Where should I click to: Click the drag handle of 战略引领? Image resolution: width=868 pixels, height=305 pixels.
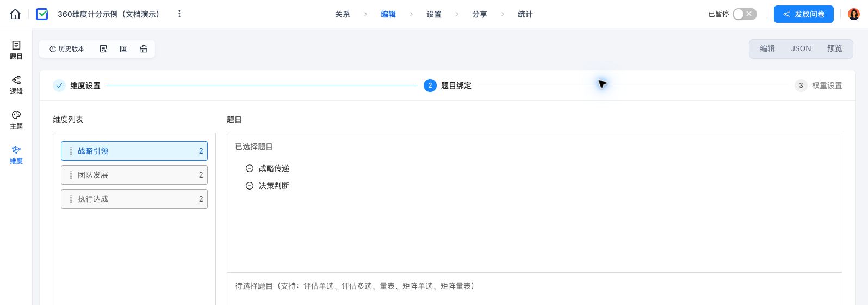[71, 151]
